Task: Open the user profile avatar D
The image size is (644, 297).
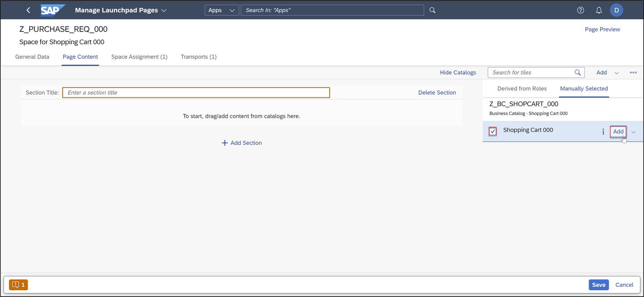Action: point(617,10)
